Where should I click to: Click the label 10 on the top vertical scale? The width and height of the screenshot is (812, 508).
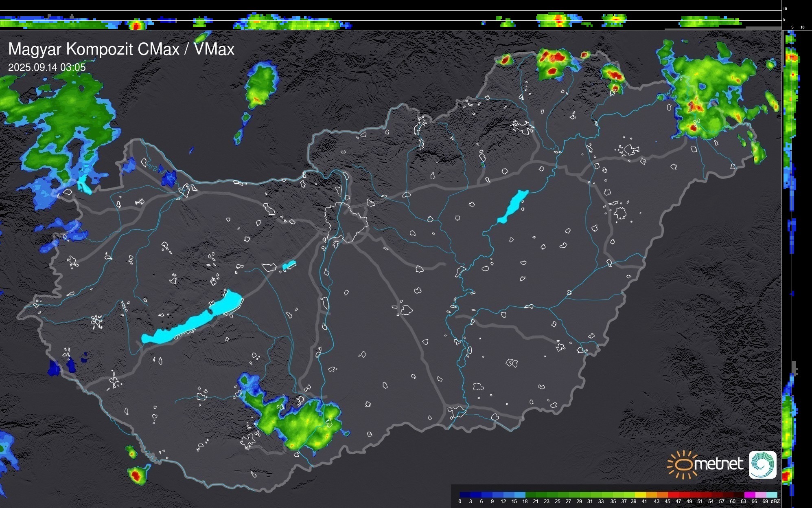[x=785, y=9]
